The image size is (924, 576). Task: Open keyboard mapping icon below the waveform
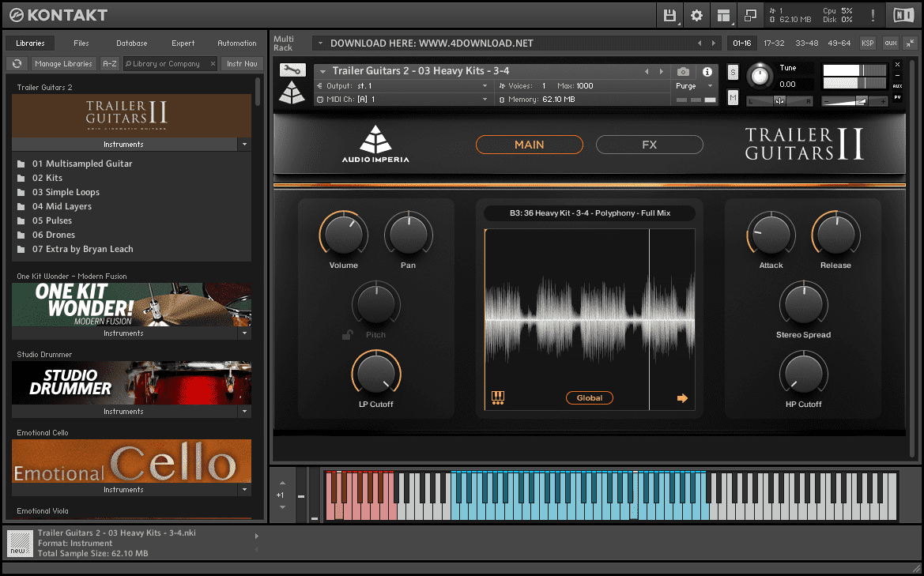pos(496,397)
